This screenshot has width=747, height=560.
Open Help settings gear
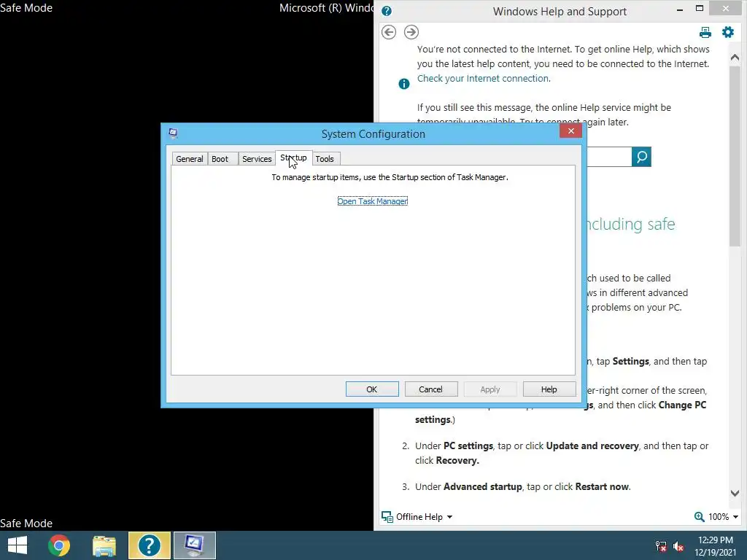[x=728, y=32]
